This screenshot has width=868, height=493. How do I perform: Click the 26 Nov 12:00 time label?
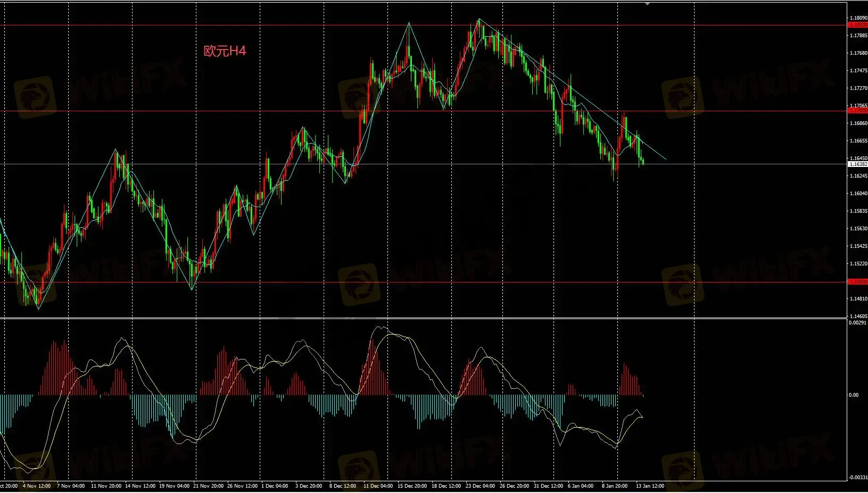[x=242, y=486]
